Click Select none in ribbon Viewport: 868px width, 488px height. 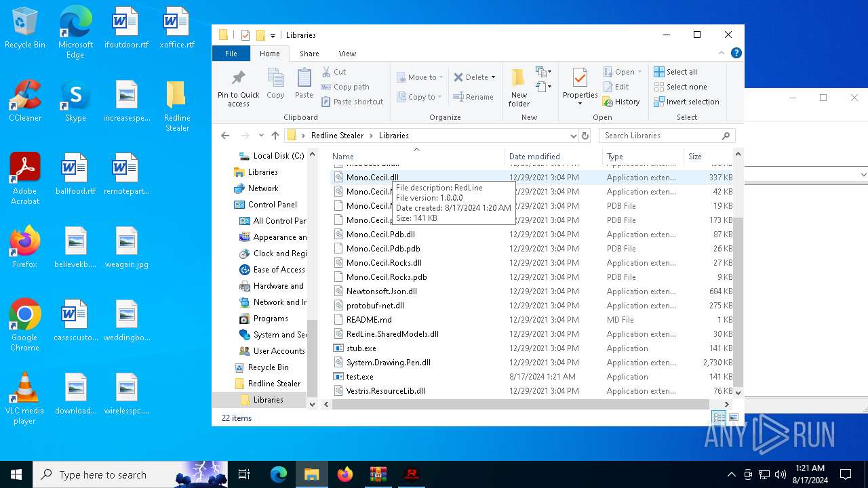point(680,87)
